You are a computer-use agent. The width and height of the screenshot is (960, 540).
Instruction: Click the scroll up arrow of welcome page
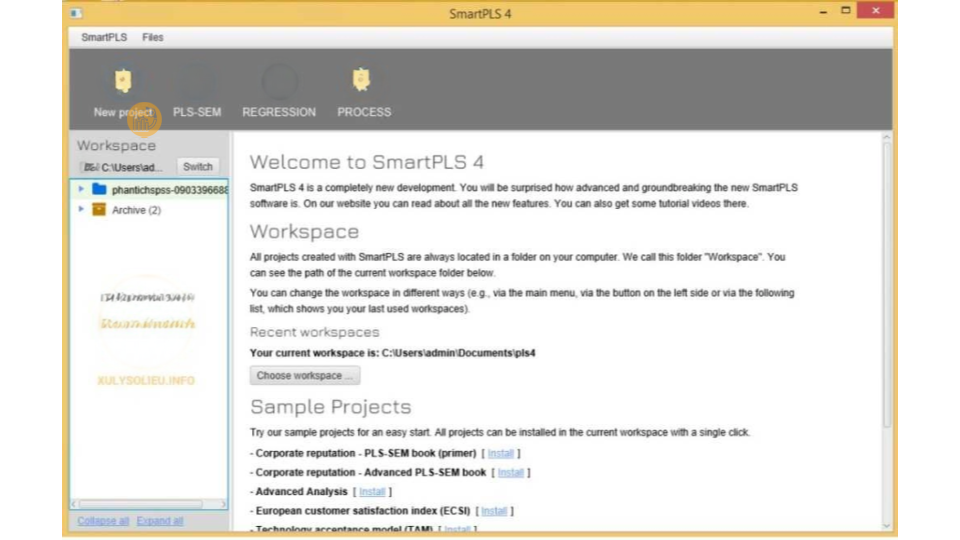[887, 138]
